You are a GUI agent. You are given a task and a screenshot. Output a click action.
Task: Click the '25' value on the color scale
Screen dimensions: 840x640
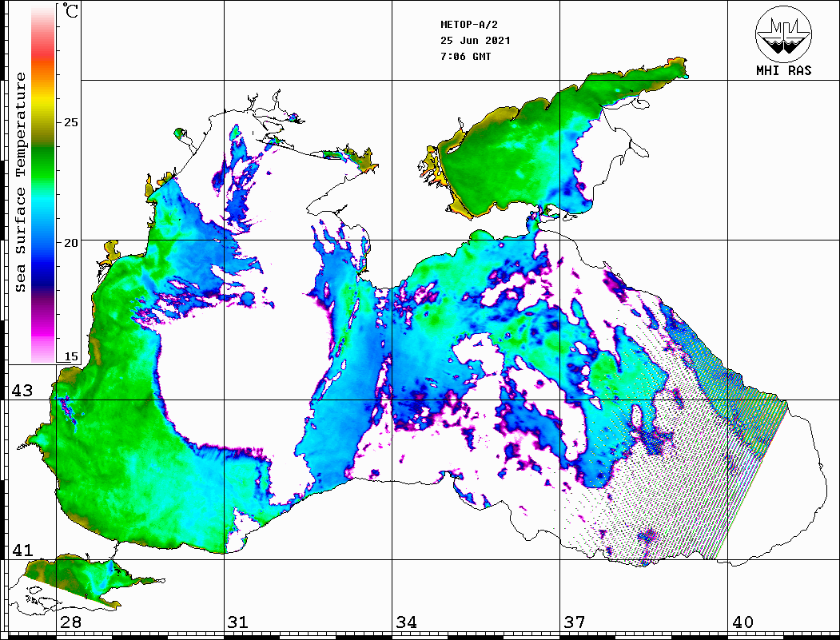[70, 122]
